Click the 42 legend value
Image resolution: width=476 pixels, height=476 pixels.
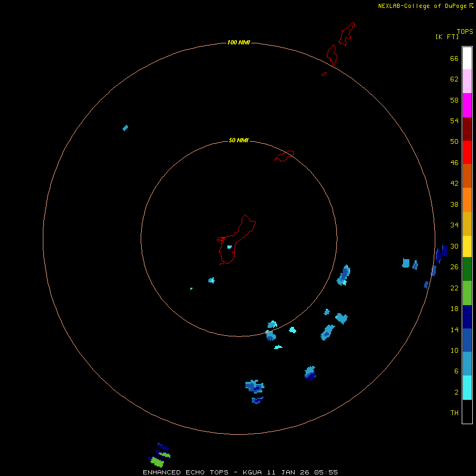tap(454, 183)
